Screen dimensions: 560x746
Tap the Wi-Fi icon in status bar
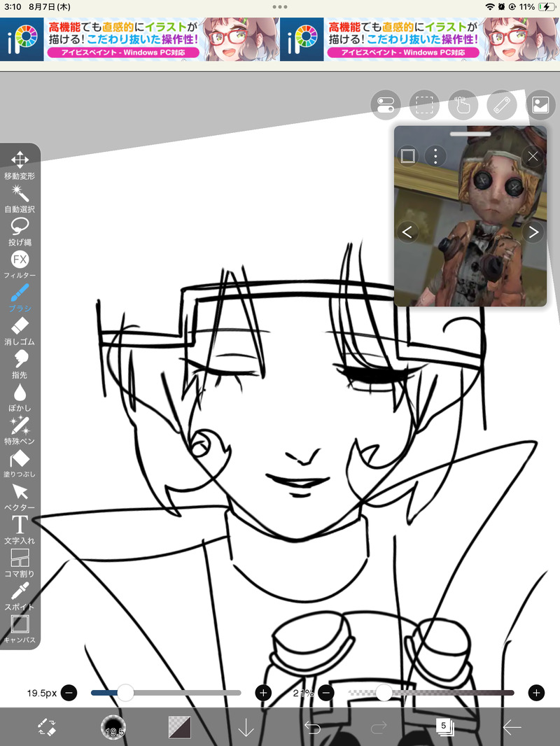point(490,7)
